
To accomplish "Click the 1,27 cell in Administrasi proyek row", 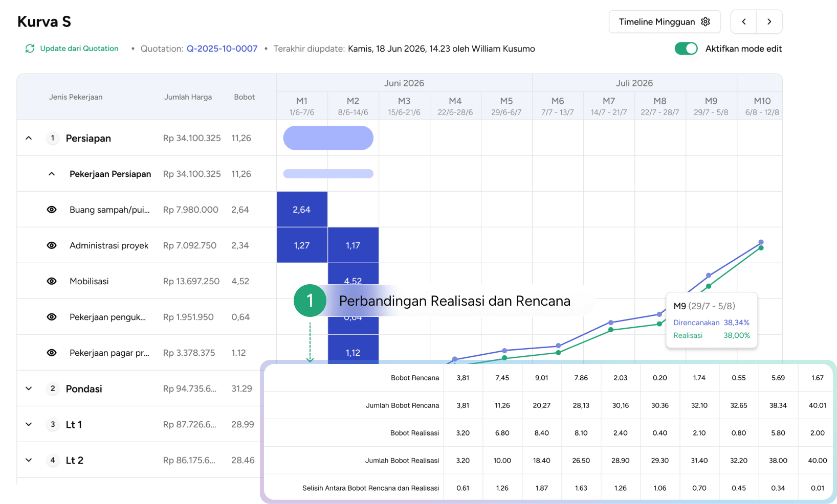I will point(302,245).
